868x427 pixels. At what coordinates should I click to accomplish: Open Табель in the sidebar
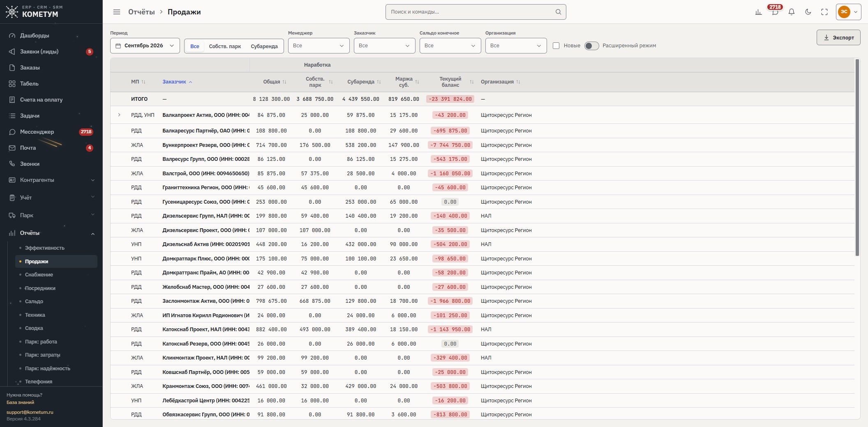51,84
